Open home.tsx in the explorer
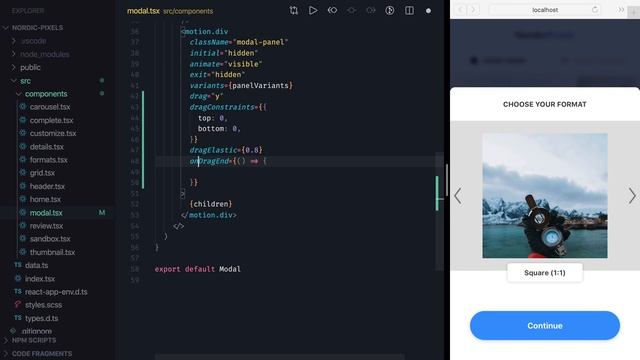 click(45, 200)
